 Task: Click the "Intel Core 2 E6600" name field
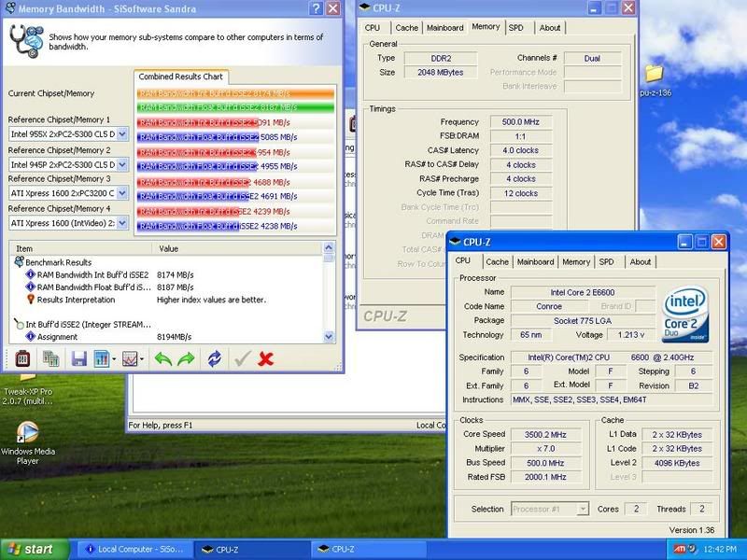583,292
